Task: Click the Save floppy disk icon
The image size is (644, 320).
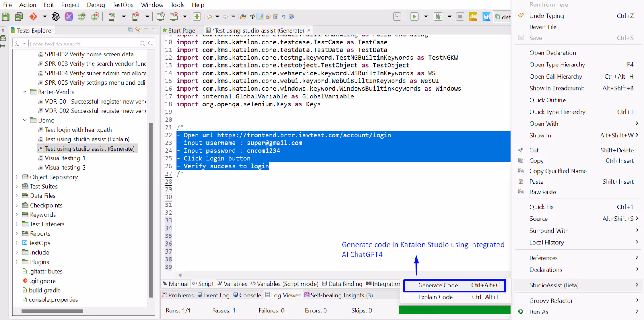Action: (6, 17)
